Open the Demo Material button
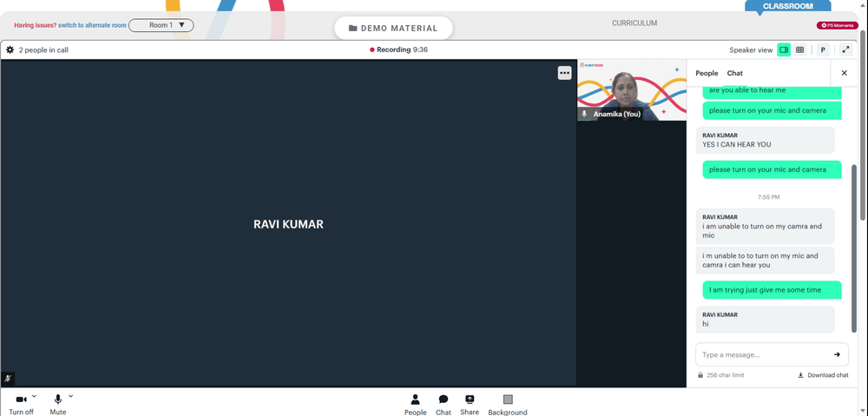Viewport: 868px width, 416px height. pos(393,29)
